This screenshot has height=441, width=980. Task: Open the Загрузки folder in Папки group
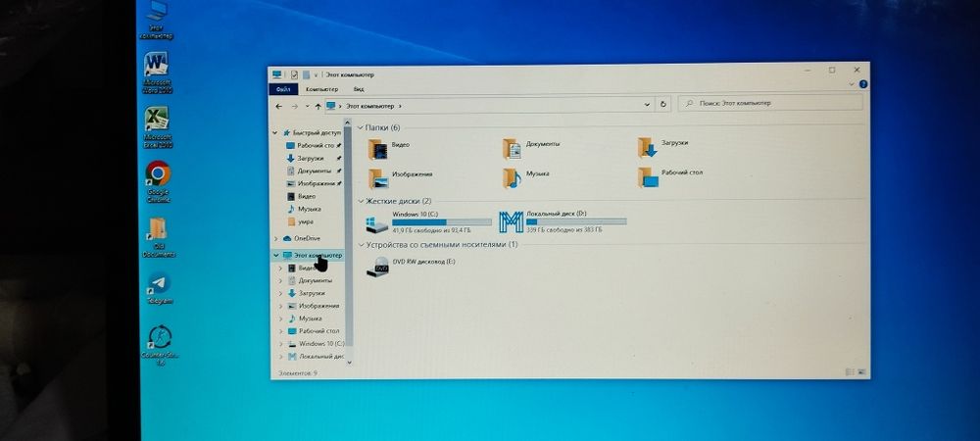[663, 146]
